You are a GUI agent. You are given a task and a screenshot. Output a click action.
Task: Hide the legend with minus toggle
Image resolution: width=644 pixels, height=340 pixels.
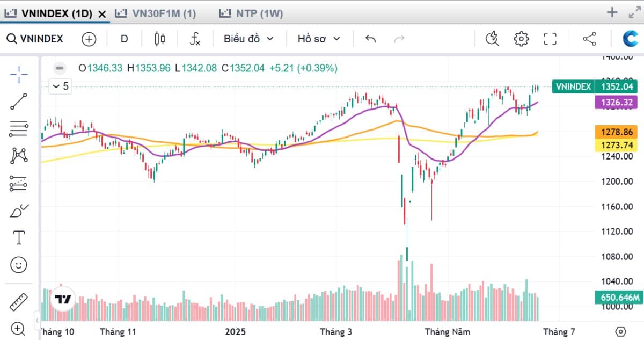[60, 68]
